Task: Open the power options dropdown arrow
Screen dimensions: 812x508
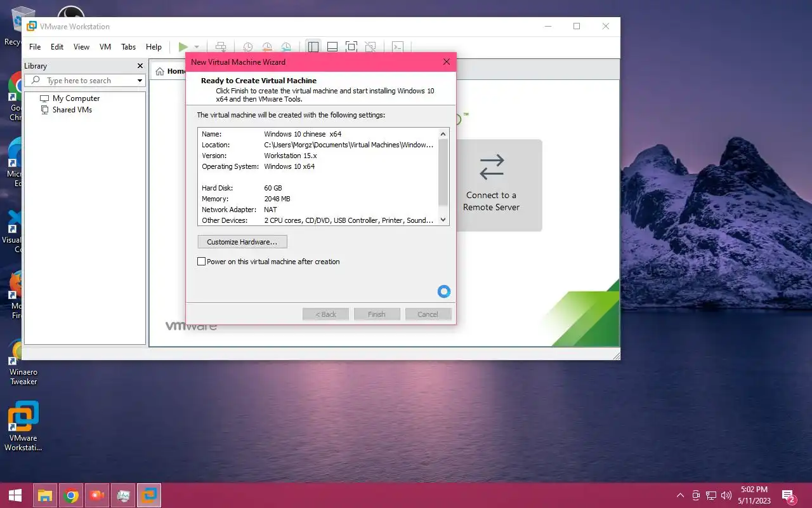Action: point(197,47)
